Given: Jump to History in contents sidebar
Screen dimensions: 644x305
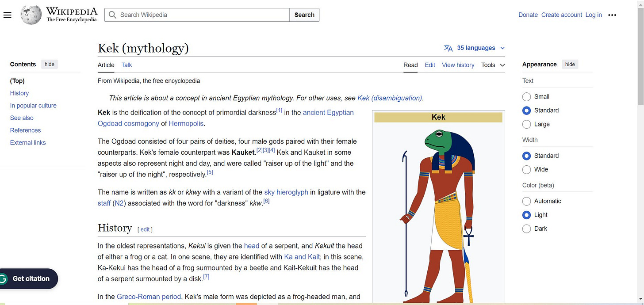Looking at the screenshot, I should (19, 93).
